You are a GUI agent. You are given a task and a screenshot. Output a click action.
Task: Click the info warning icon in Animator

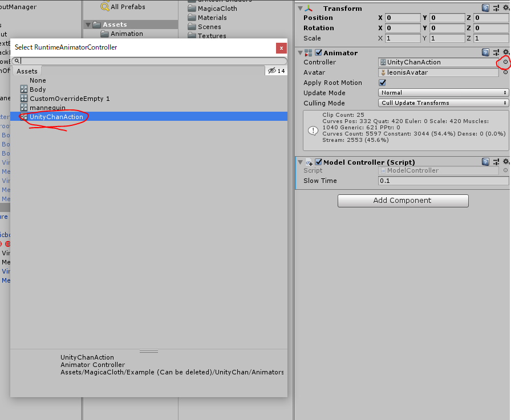[313, 131]
